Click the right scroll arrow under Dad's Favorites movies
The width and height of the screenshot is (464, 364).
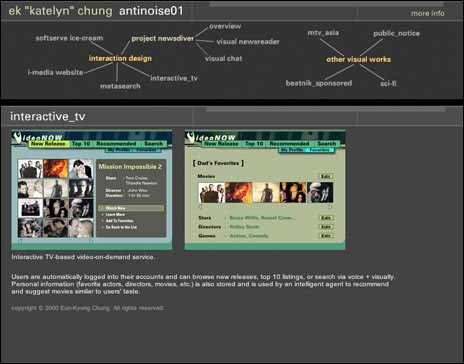pos(330,207)
